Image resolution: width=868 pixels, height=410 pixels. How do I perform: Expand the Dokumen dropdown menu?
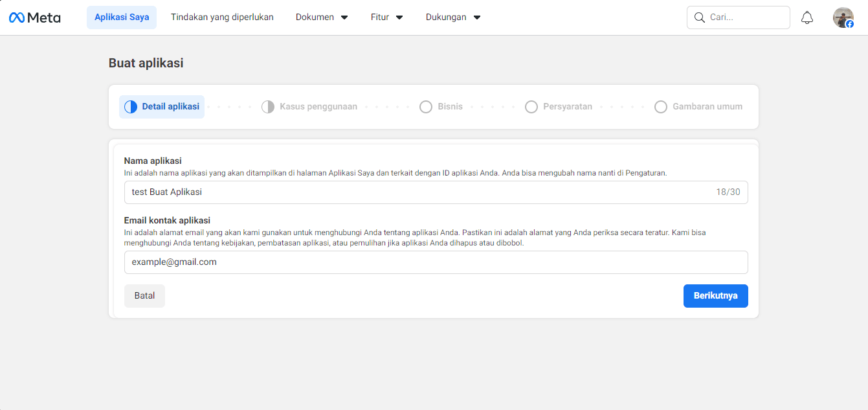322,17
